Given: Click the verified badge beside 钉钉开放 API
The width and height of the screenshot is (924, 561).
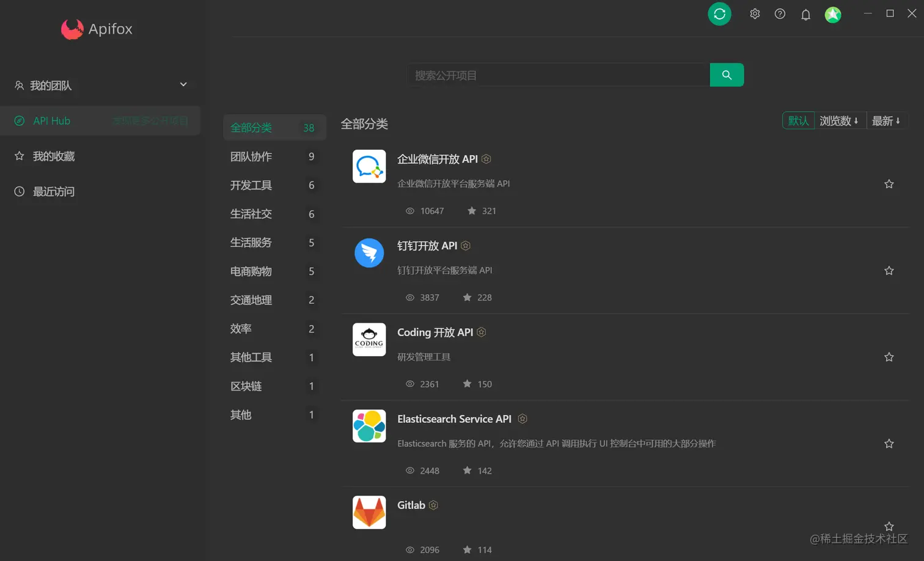Looking at the screenshot, I should (x=466, y=246).
